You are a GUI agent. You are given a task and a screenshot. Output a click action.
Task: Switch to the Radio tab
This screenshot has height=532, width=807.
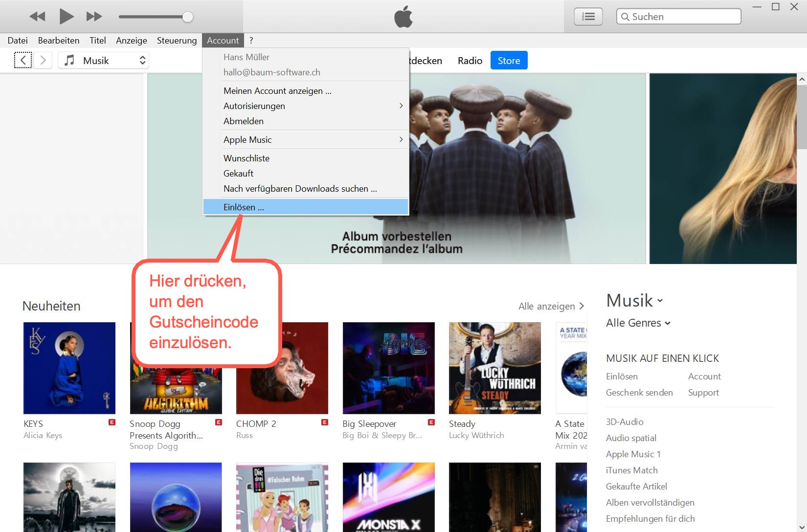point(470,61)
